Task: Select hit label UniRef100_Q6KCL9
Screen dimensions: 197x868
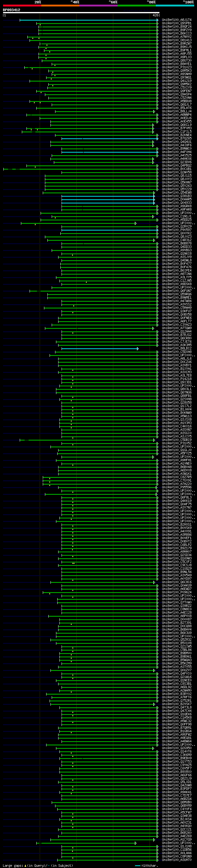Action: point(176,125)
